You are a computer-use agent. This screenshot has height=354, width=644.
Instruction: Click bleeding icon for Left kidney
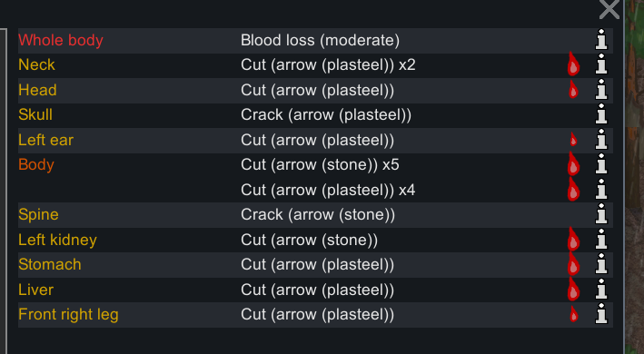pyautogui.click(x=573, y=239)
